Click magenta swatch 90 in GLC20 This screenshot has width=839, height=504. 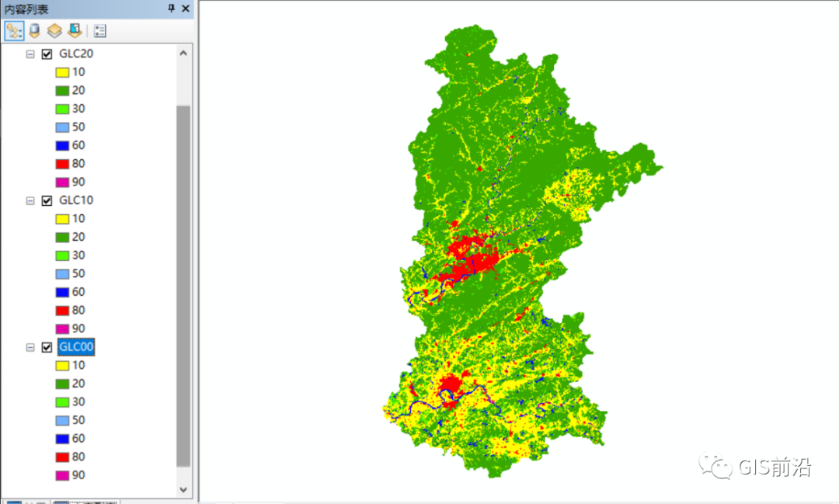[63, 182]
